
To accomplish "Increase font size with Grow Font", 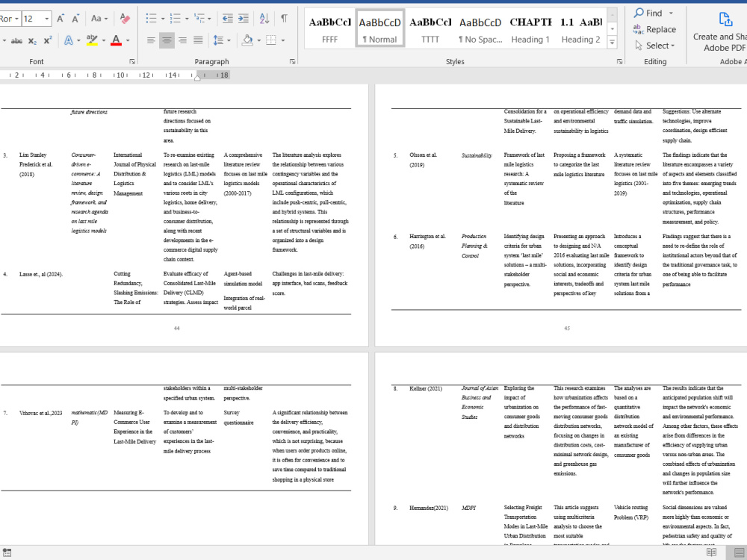I will point(61,19).
